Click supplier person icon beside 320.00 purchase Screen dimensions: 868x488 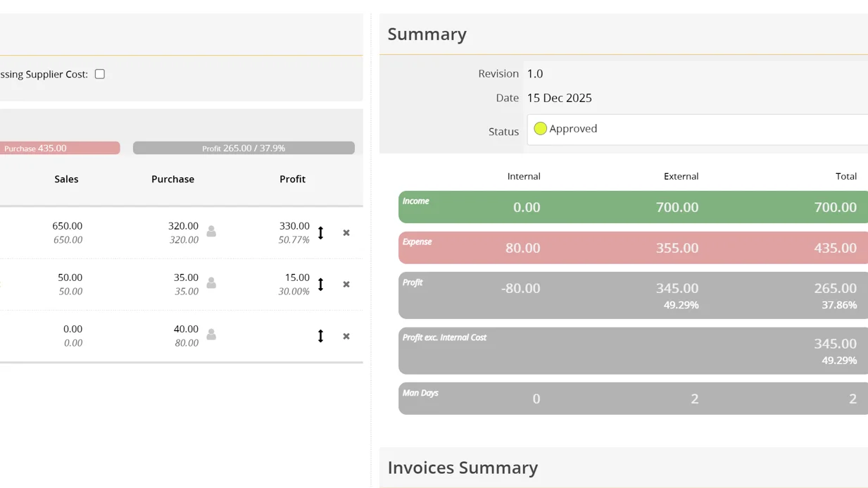[x=211, y=231]
